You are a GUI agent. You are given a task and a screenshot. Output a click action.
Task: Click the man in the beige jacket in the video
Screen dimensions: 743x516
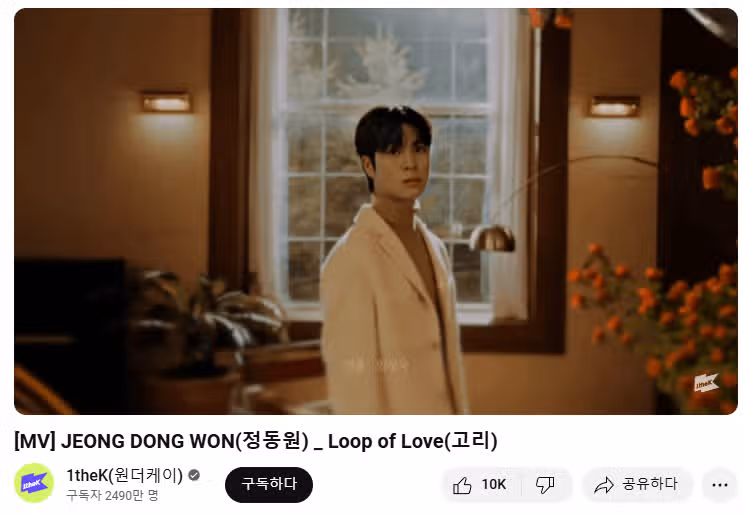pos(391,261)
